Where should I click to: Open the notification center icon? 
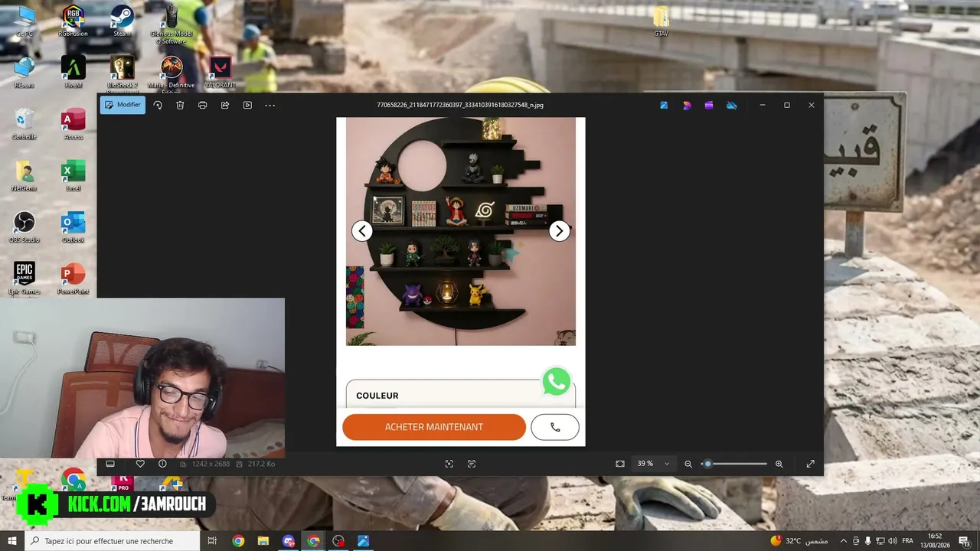tap(964, 541)
